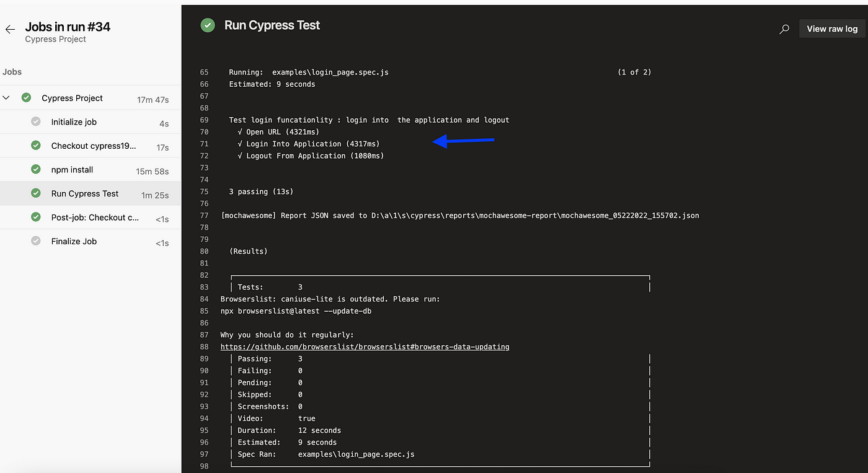Image resolution: width=868 pixels, height=473 pixels.
Task: Click line number 75 in the log
Action: coord(205,191)
